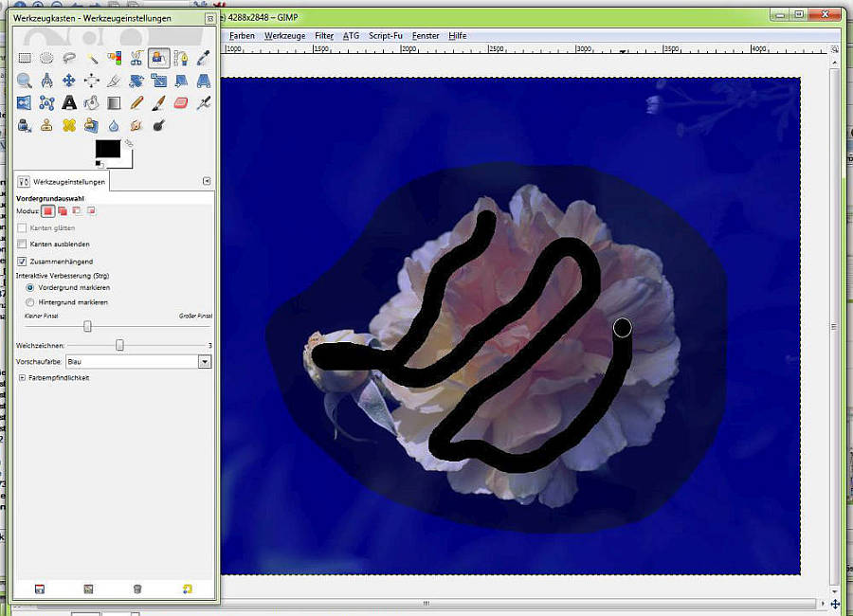
Task: Pick the Eraser tool
Action: (x=181, y=102)
